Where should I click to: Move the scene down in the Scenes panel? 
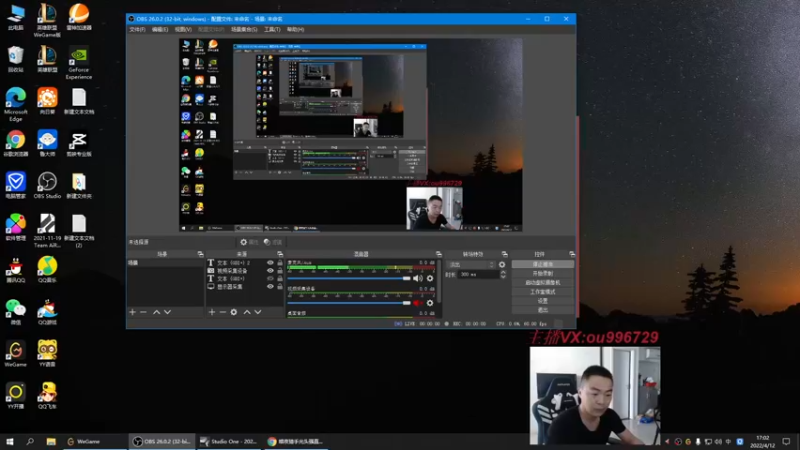(167, 312)
